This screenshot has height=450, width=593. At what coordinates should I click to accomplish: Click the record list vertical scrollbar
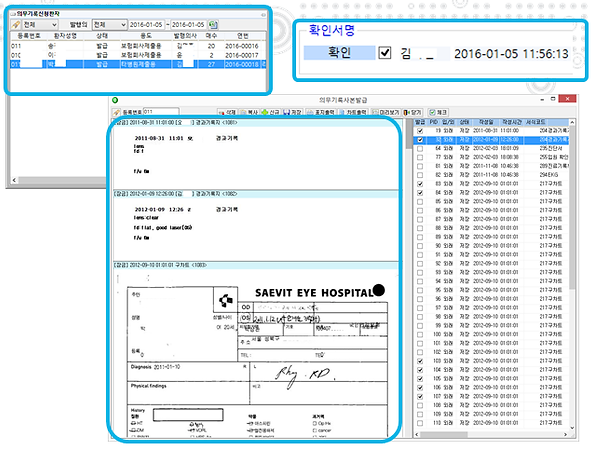click(x=572, y=276)
